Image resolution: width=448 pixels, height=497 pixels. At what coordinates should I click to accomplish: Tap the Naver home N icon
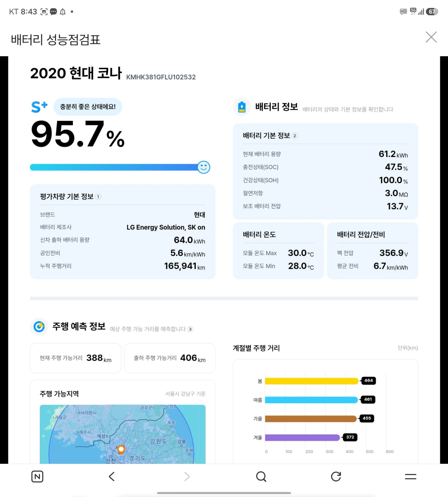[x=37, y=476]
